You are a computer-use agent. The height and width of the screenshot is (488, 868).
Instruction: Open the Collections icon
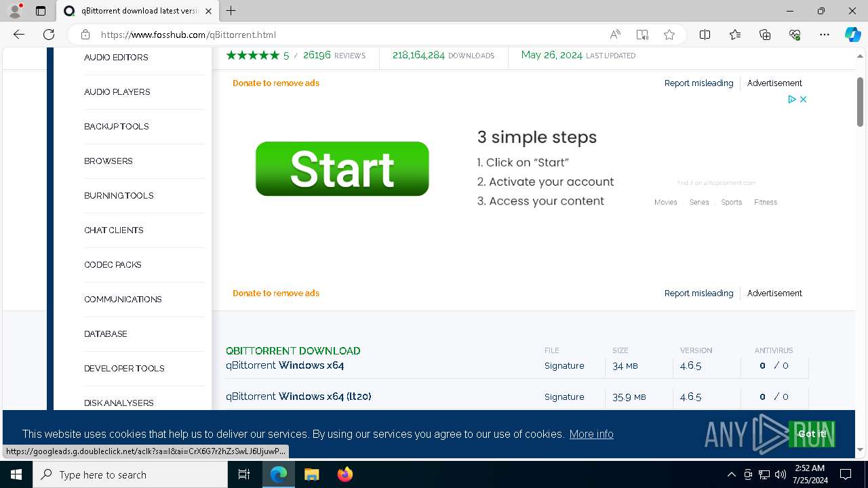(x=765, y=35)
